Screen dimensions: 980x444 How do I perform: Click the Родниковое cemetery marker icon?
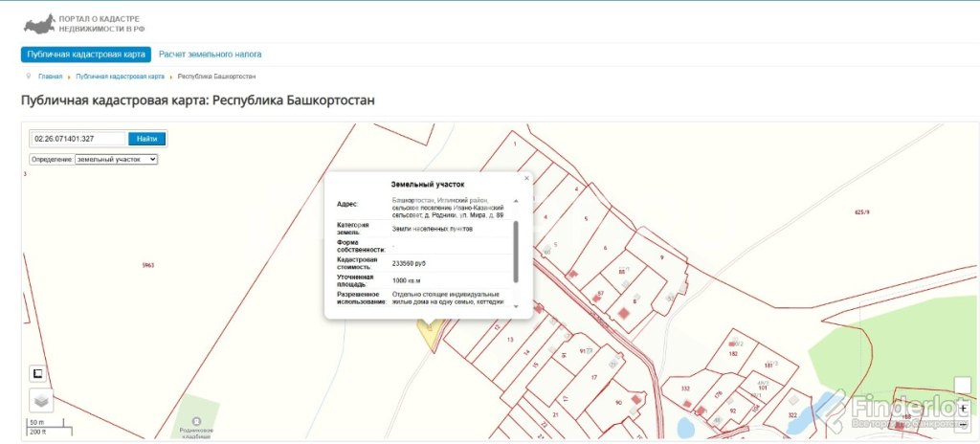tap(196, 420)
